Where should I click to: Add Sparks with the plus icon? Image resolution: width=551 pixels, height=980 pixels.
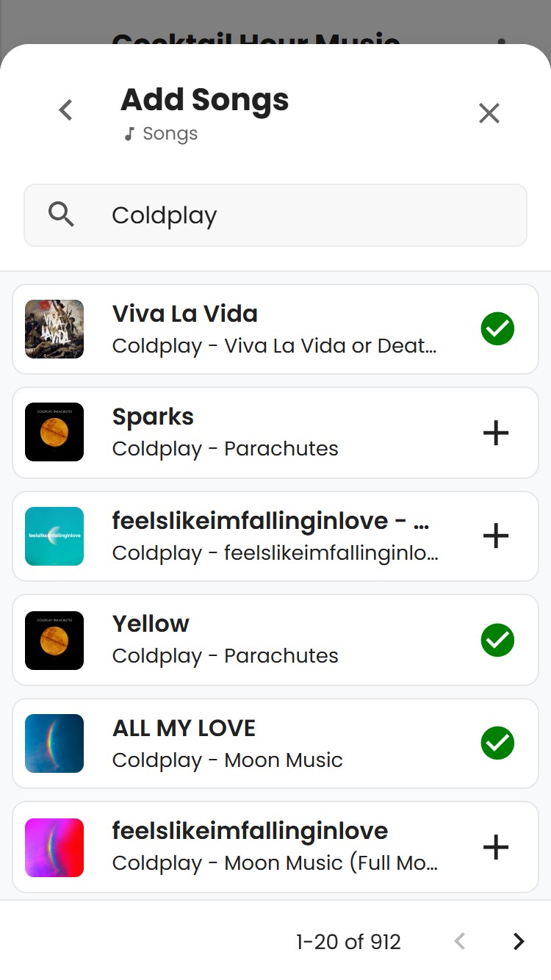496,433
